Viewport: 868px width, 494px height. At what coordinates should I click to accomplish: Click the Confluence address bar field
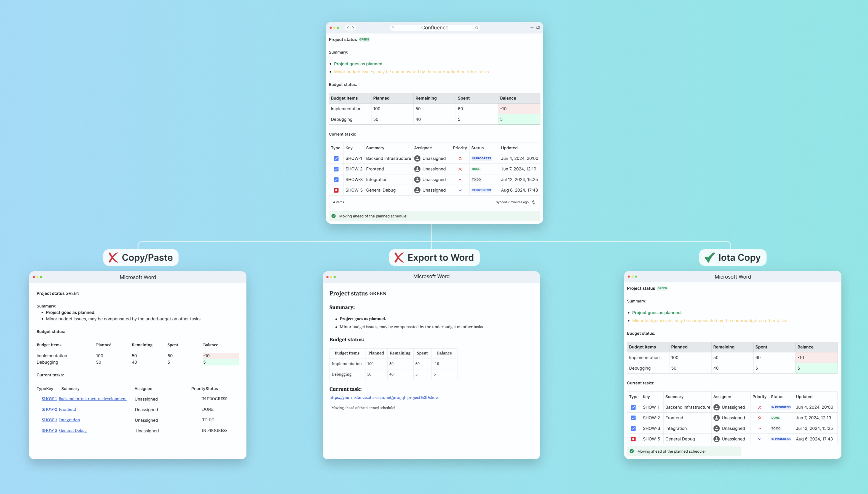pos(434,28)
